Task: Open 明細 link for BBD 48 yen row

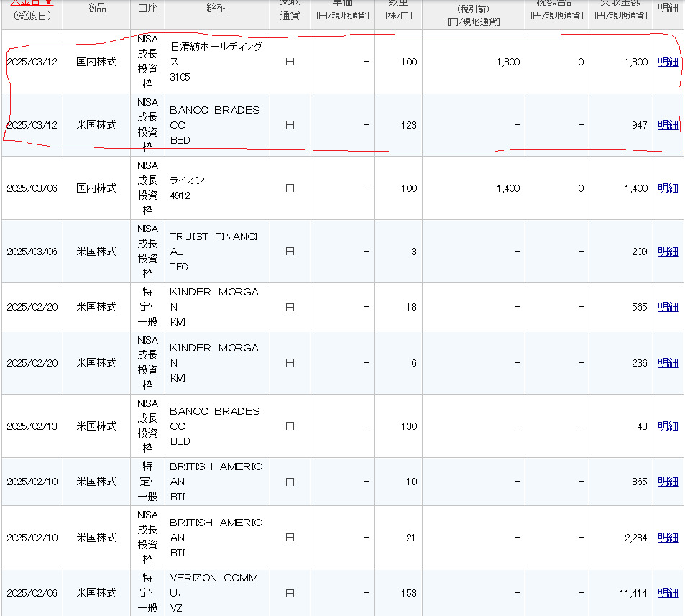Action: coord(668,426)
